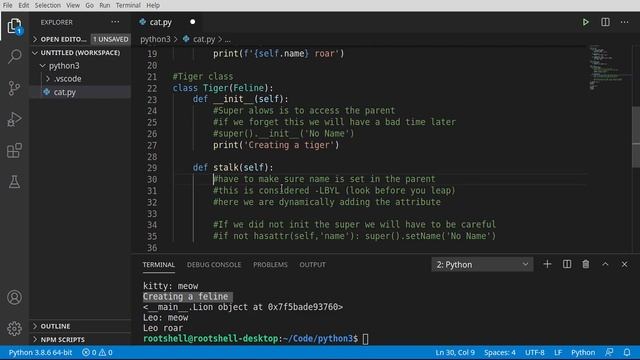
Task: Switch to the TERMINAL panel tab
Action: point(158,264)
